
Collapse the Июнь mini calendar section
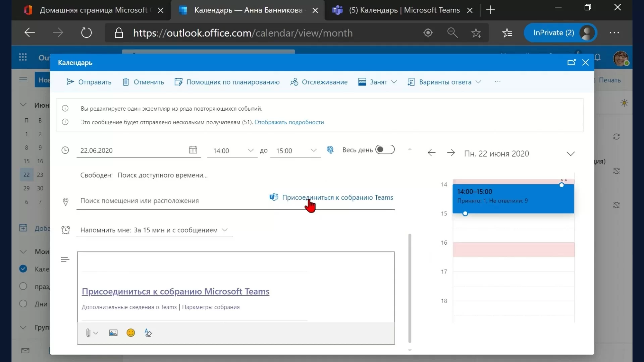tap(23, 105)
